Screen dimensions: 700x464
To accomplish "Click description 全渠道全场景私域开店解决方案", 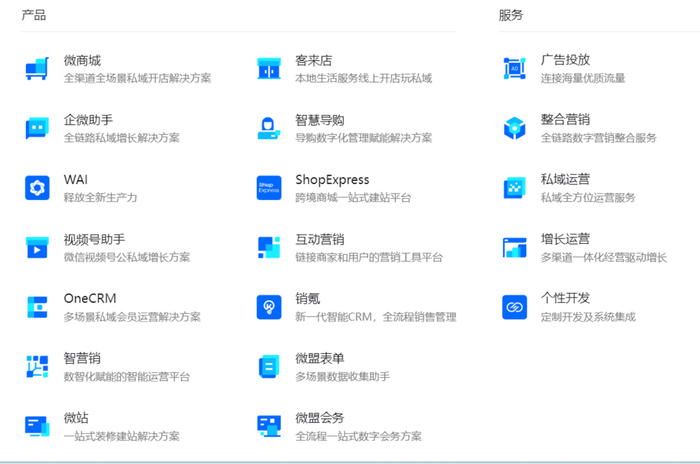I will 137,78.
